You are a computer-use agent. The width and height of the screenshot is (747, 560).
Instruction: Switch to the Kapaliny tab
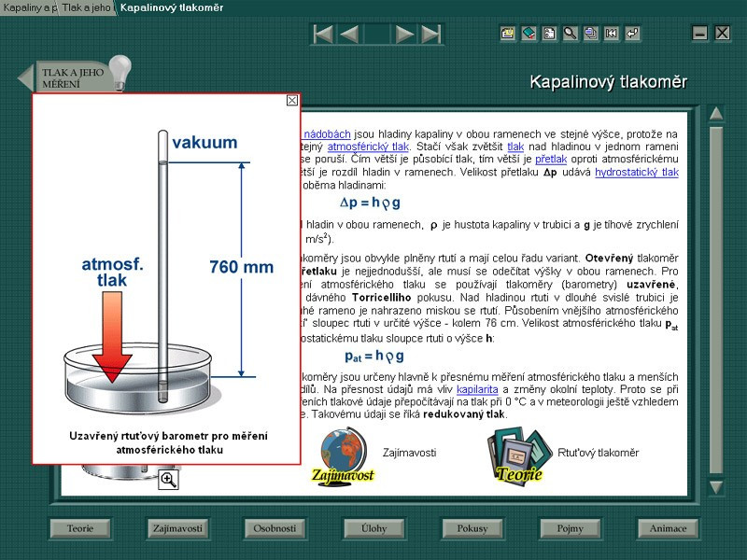[29, 7]
